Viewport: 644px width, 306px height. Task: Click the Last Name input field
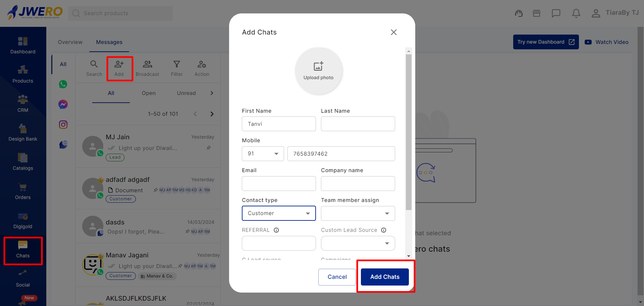click(358, 124)
